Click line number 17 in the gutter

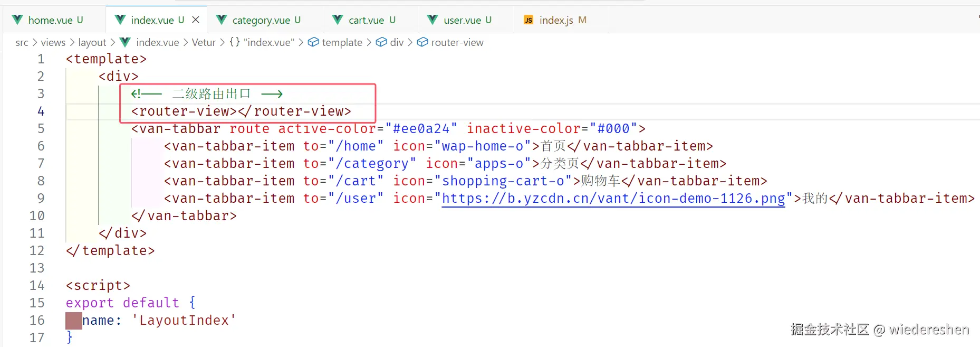pyautogui.click(x=37, y=338)
